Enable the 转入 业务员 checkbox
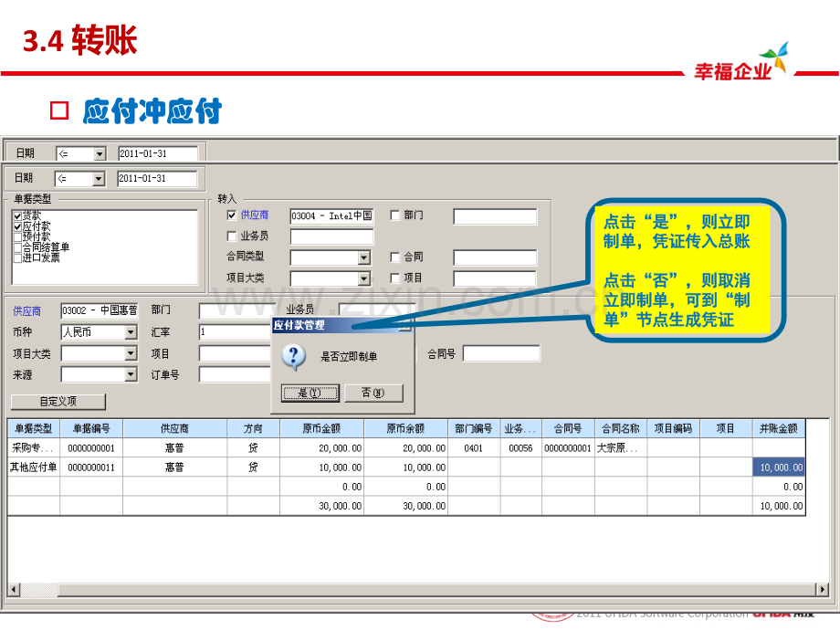The image size is (840, 630). pos(231,236)
